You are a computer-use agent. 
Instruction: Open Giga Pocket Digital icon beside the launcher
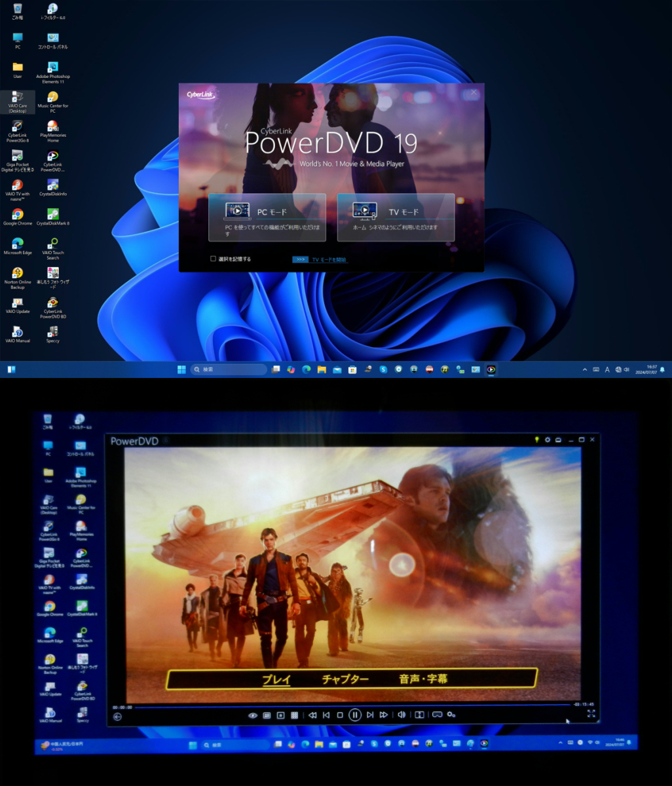tap(18, 161)
